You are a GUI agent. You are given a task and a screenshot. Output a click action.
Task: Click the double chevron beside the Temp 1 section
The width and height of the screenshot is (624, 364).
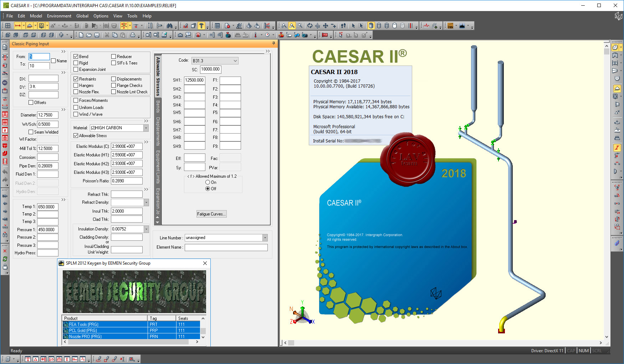[x=63, y=199]
